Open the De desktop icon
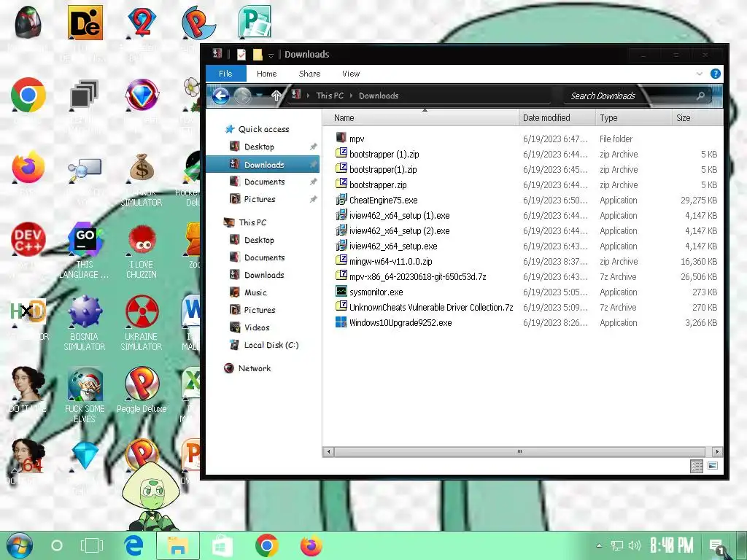The width and height of the screenshot is (747, 560). tap(85, 23)
